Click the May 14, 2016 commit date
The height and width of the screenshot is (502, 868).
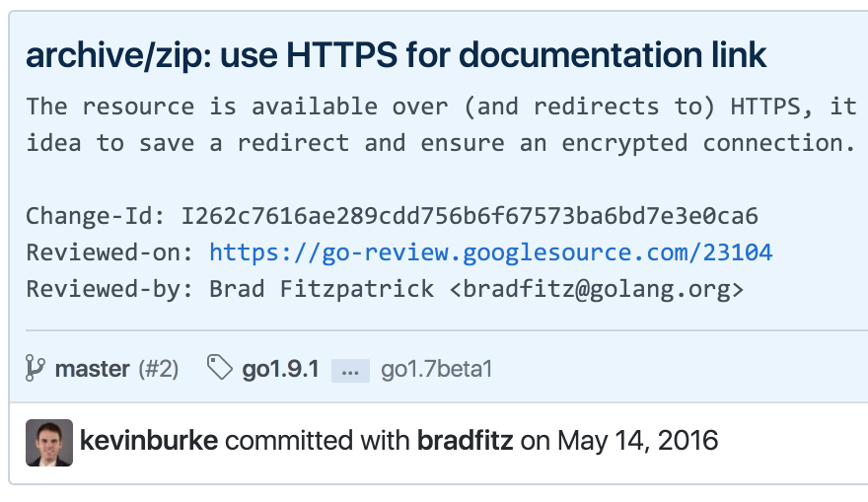(638, 441)
